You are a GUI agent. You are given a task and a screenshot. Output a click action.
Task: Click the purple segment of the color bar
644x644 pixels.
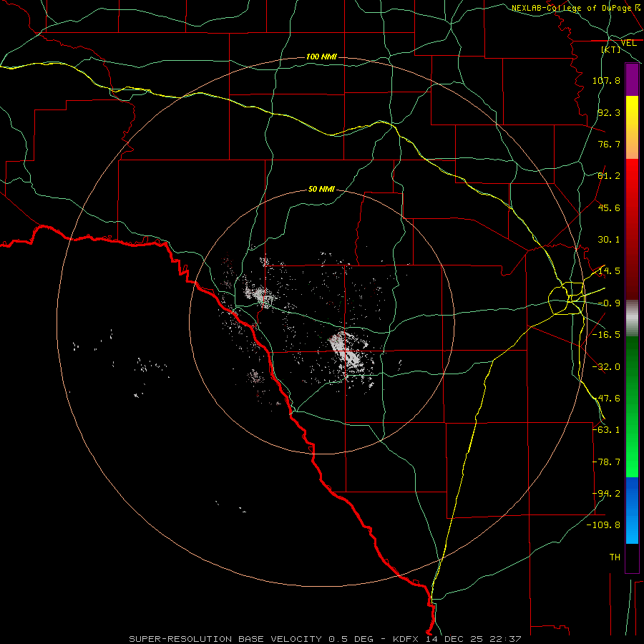click(632, 79)
